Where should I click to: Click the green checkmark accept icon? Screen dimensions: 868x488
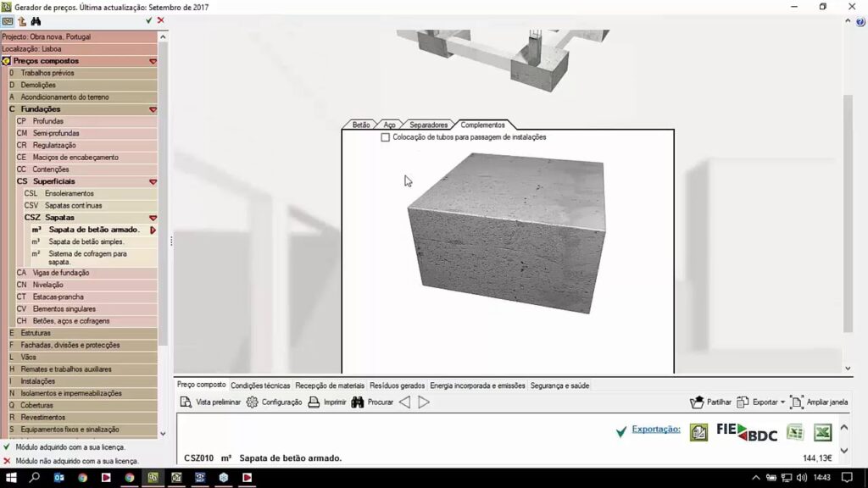point(149,20)
